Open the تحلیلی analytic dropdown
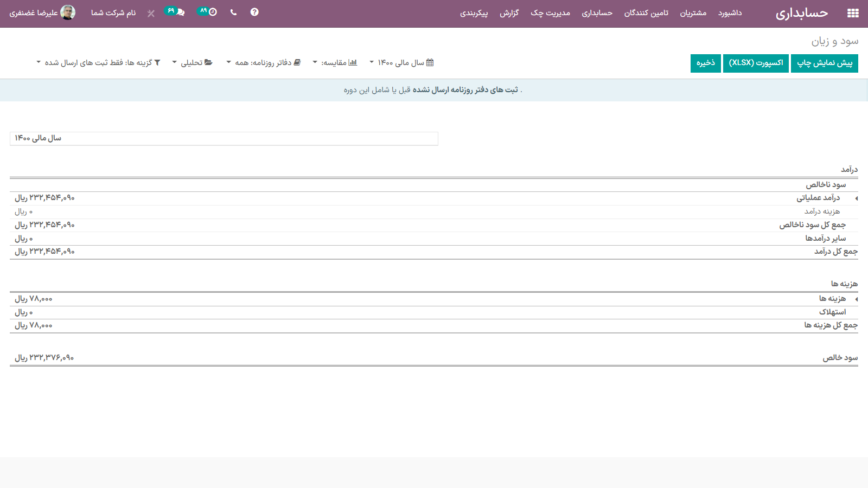This screenshot has width=868, height=488. coord(192,62)
